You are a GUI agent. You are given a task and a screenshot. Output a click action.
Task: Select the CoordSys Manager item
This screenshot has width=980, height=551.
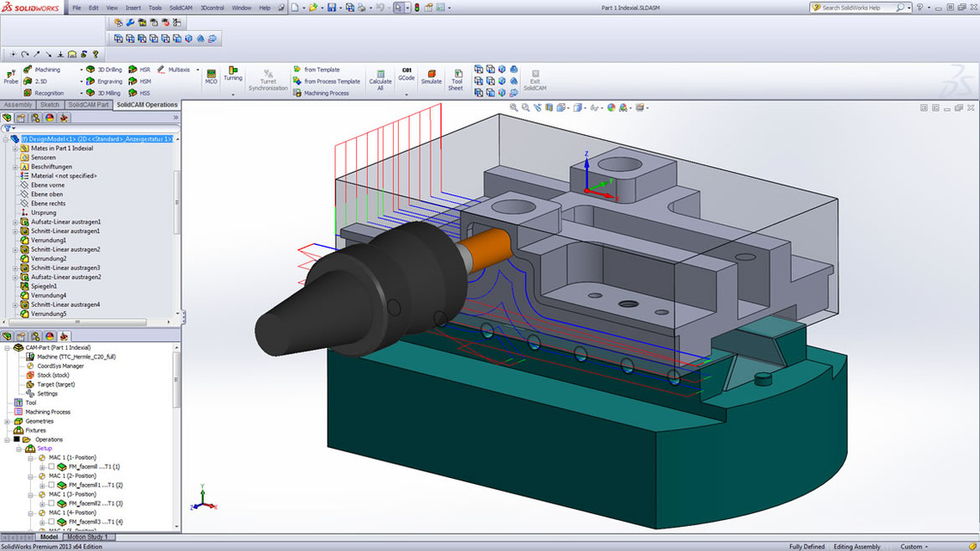point(54,366)
